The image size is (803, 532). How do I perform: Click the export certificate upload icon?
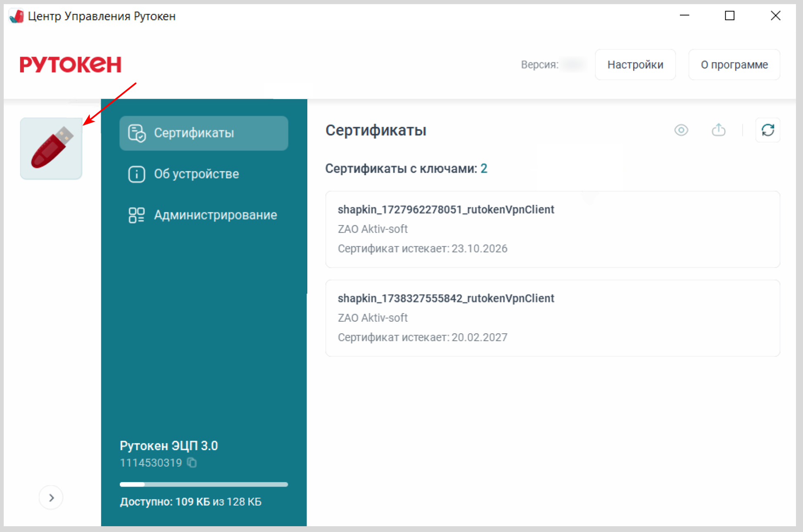(x=718, y=130)
